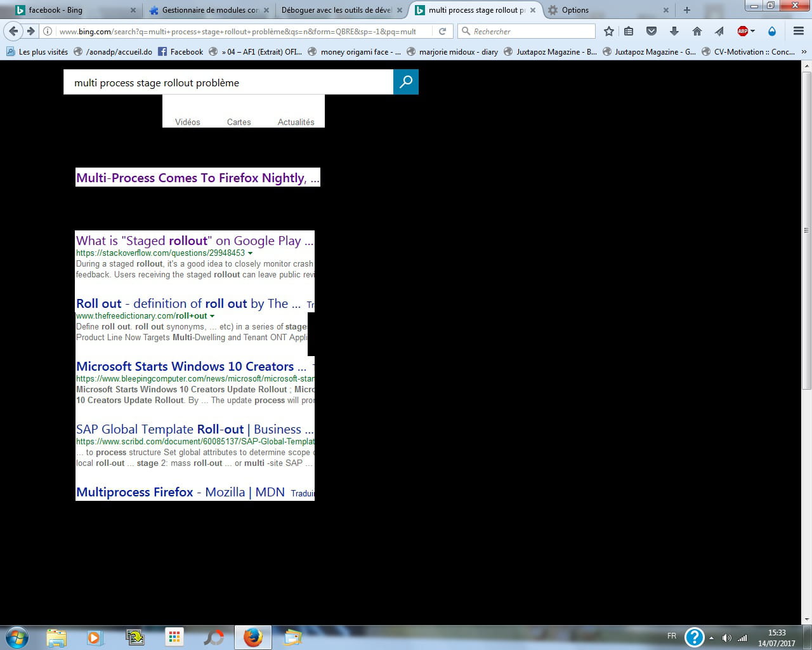Open Windows Explorer from taskbar
Viewport: 812px width, 650px height.
tap(56, 637)
